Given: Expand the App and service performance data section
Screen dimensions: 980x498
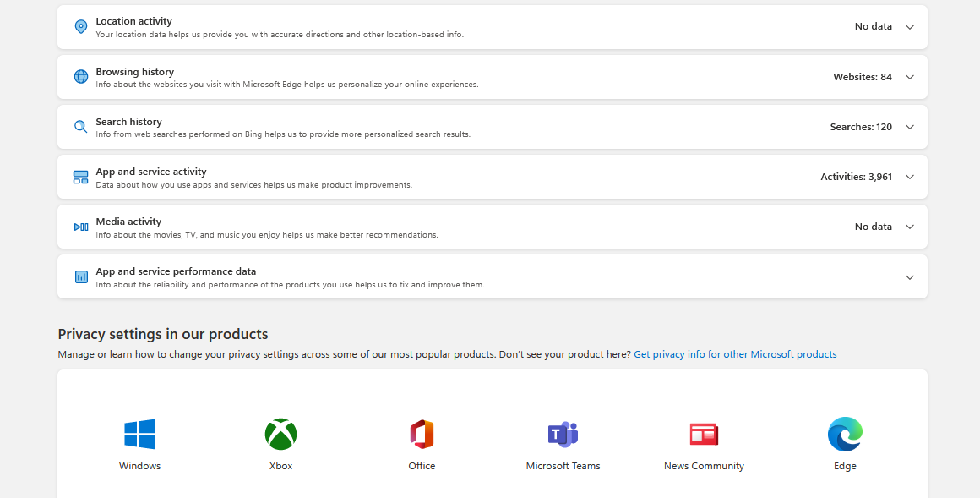Looking at the screenshot, I should [910, 276].
